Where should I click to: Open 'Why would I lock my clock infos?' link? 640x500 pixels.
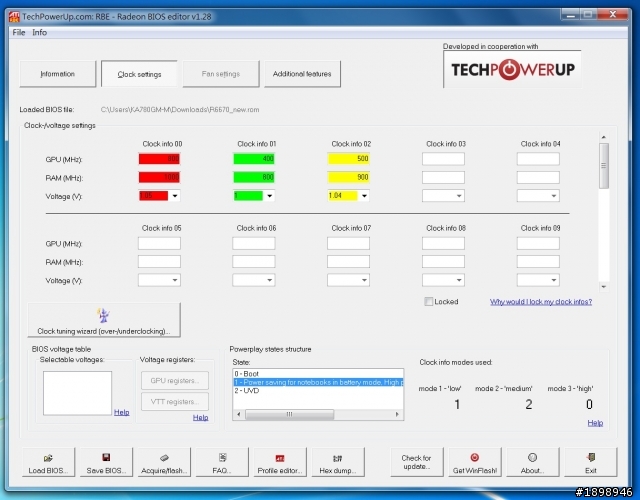click(x=541, y=302)
